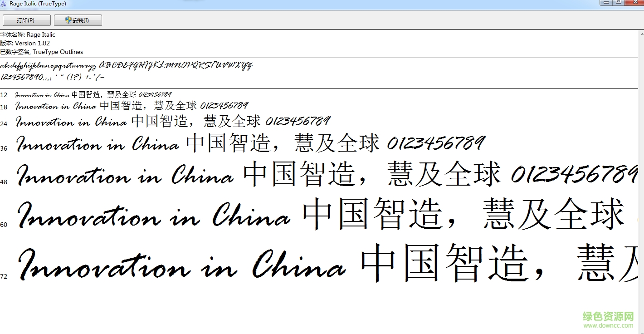The height and width of the screenshot is (334, 644).
Task: Click the size label '60'
Action: point(4,225)
